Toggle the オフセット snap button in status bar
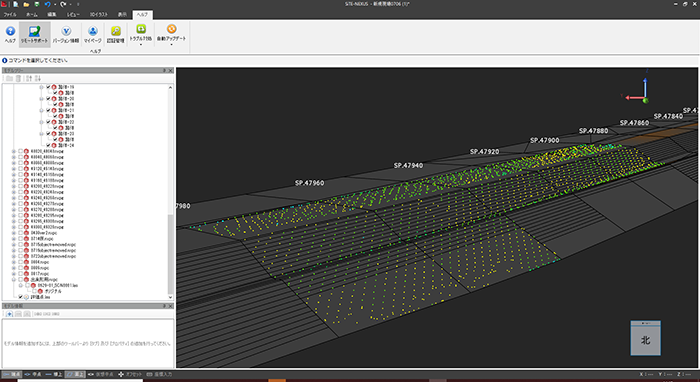Image resolution: width=700 pixels, height=382 pixels. (130, 374)
